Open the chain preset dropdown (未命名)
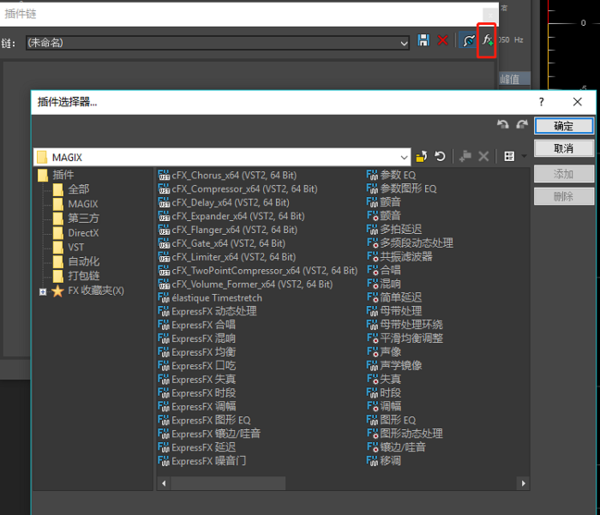 pos(218,42)
